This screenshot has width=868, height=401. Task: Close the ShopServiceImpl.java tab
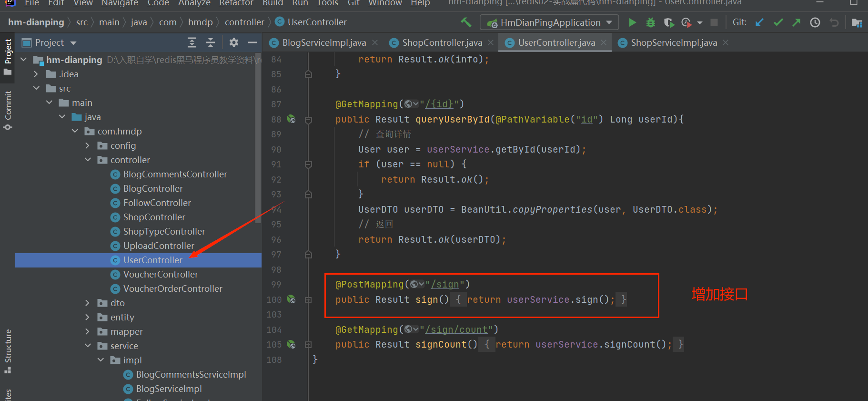pos(726,42)
